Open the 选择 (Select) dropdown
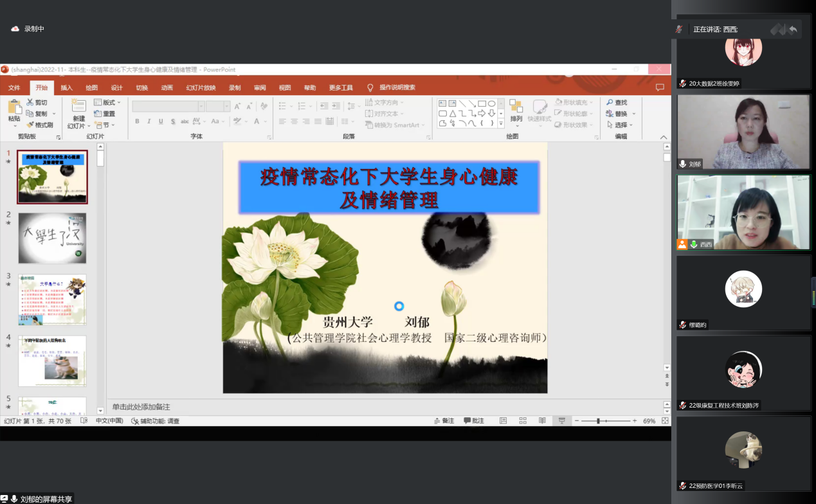 click(620, 125)
